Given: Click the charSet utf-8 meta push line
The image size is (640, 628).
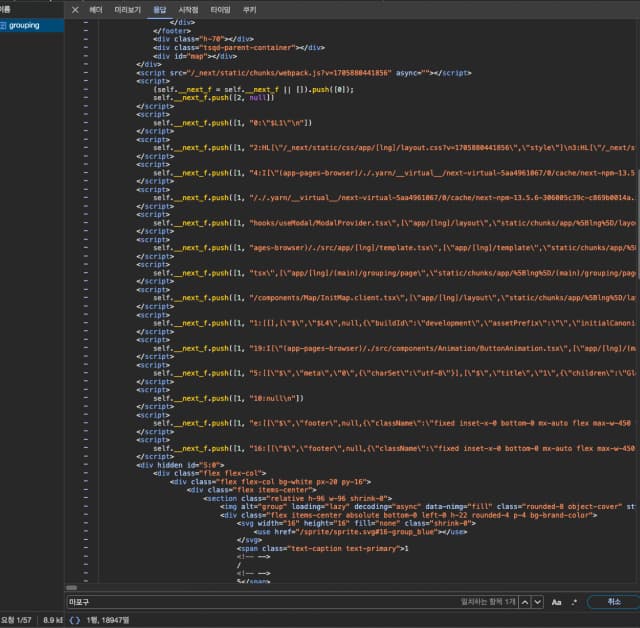Looking at the screenshot, I should [x=394, y=373].
